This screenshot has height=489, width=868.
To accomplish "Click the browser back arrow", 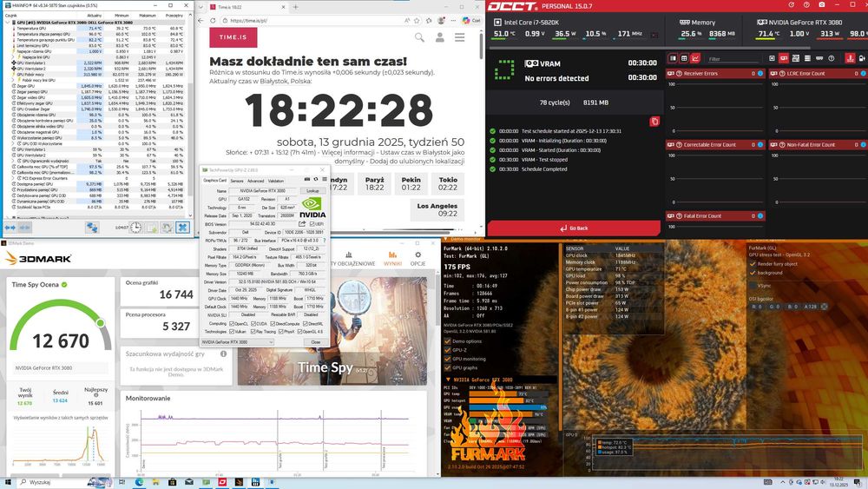I will pyautogui.click(x=201, y=21).
